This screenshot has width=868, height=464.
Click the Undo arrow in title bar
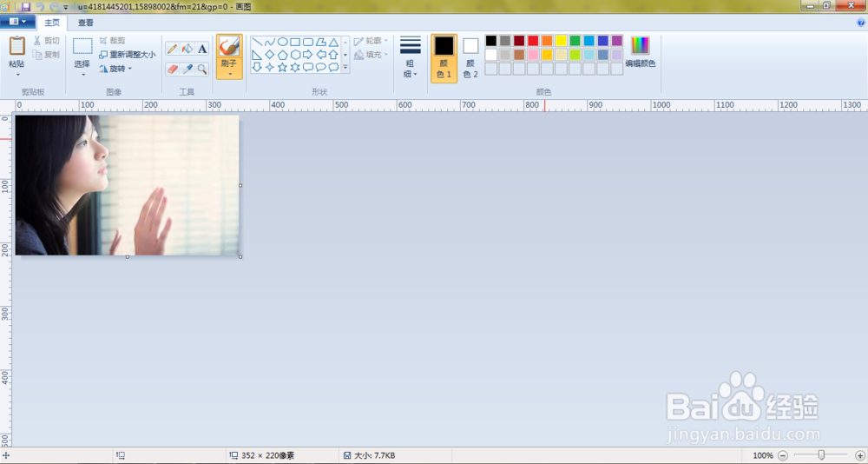(41, 7)
